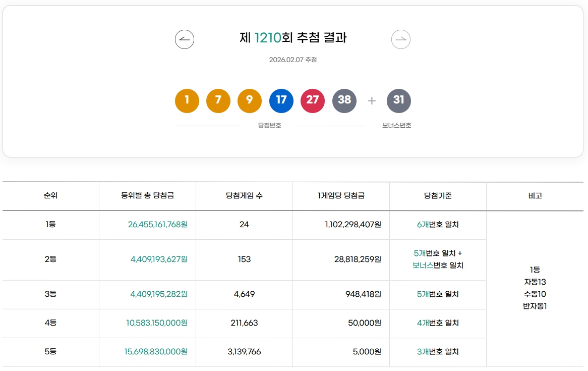Screen dimensions: 588x371
Task: Click the 6개번호 일치 criteria text
Action: click(437, 225)
